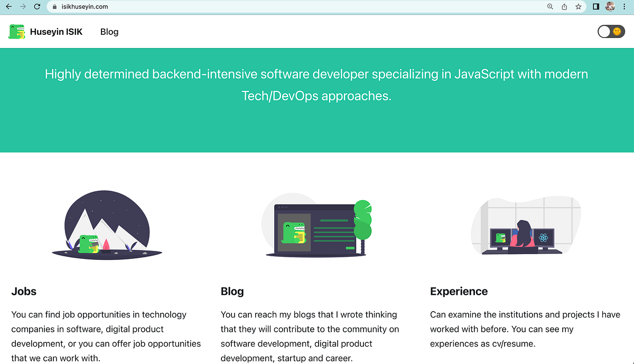Click the forward navigation arrow

click(22, 6)
